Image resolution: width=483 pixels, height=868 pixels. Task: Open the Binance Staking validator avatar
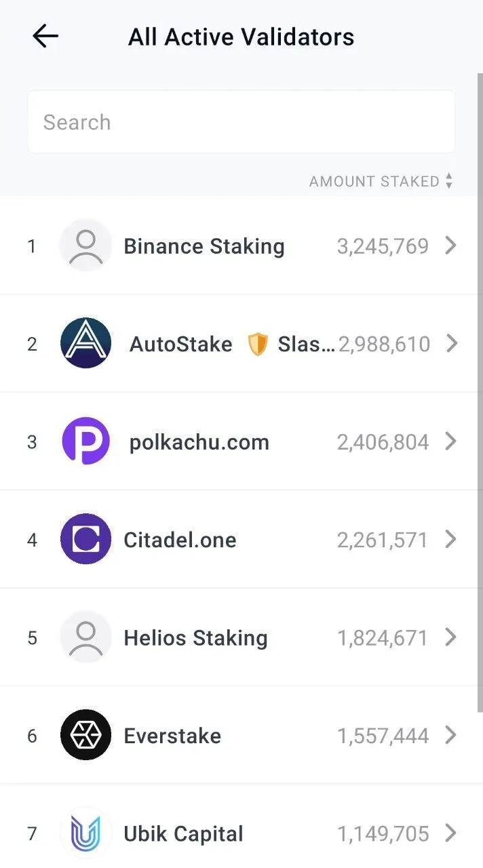pyautogui.click(x=85, y=245)
